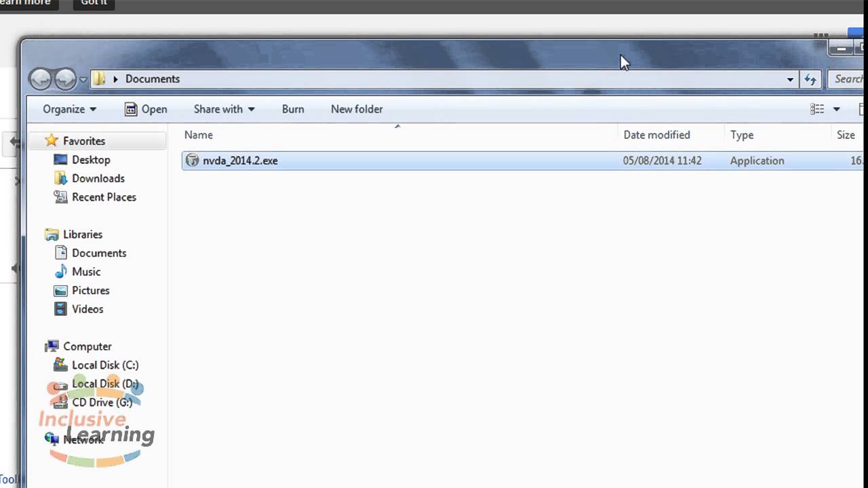Sort by the Name column header
868x488 pixels.
[199, 135]
